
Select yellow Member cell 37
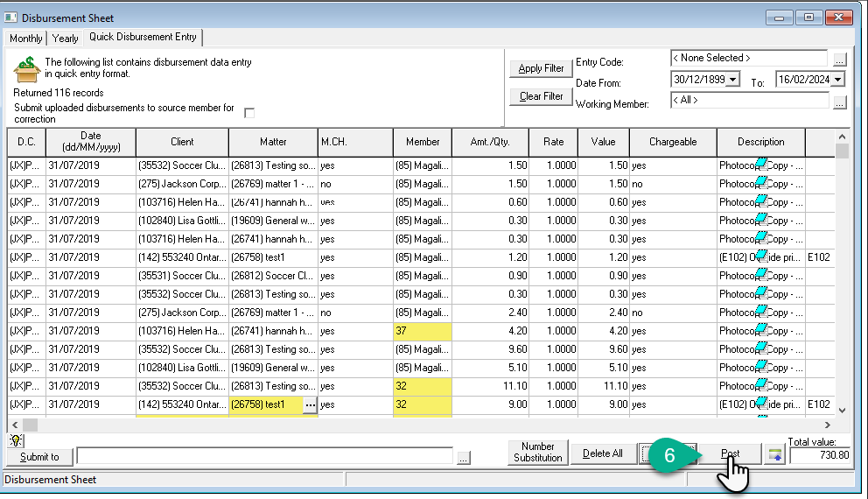point(423,331)
